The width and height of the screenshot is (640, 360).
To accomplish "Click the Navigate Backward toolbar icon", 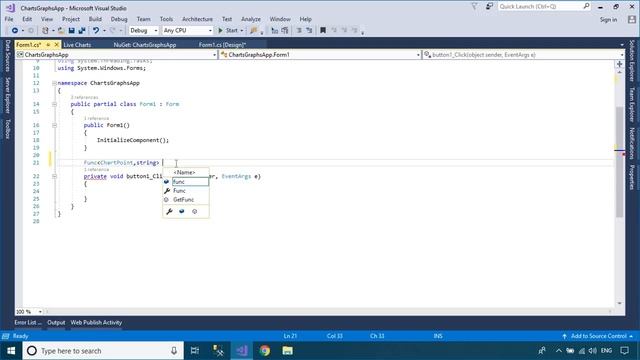I will (x=15, y=31).
